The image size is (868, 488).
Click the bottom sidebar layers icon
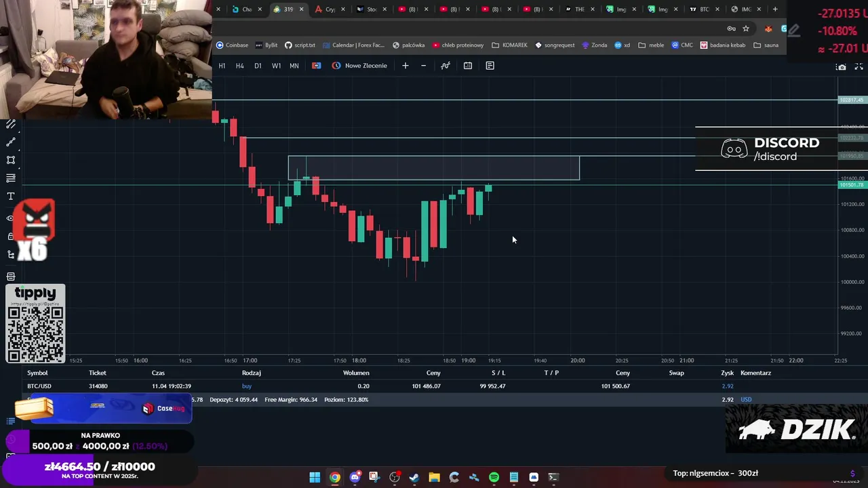tap(11, 277)
